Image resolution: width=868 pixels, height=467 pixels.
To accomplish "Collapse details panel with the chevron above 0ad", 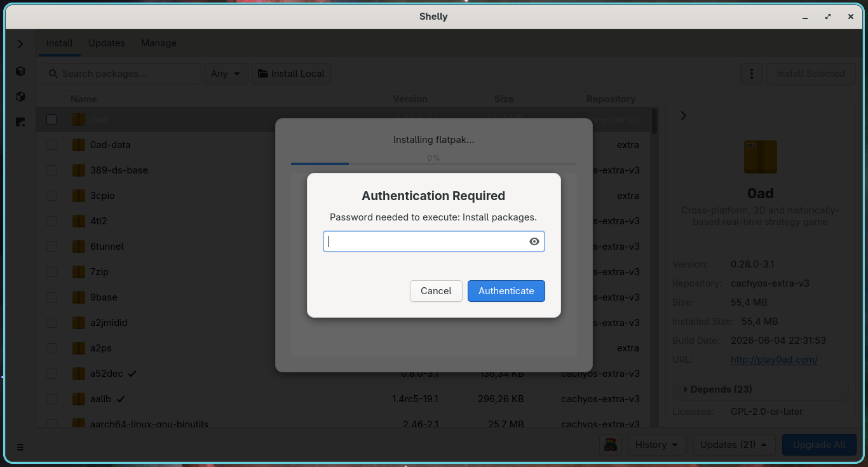I will [x=684, y=116].
